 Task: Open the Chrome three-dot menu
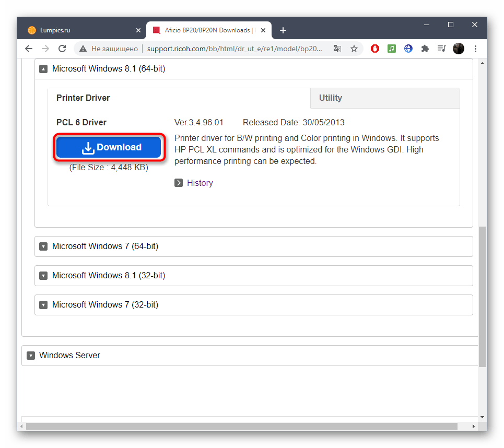[x=475, y=49]
